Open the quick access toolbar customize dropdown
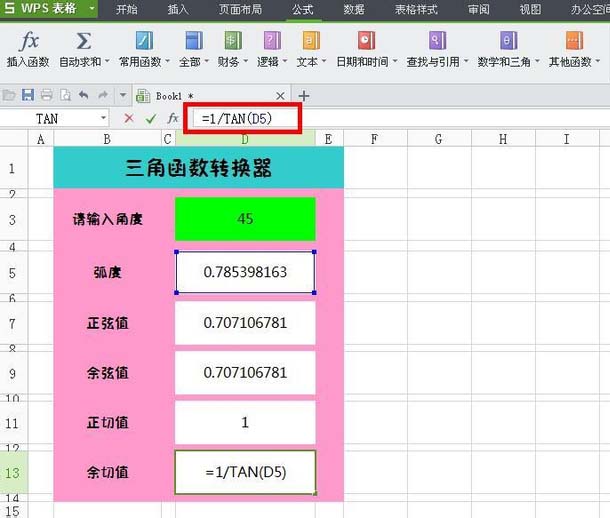The image size is (610, 518). (x=123, y=95)
